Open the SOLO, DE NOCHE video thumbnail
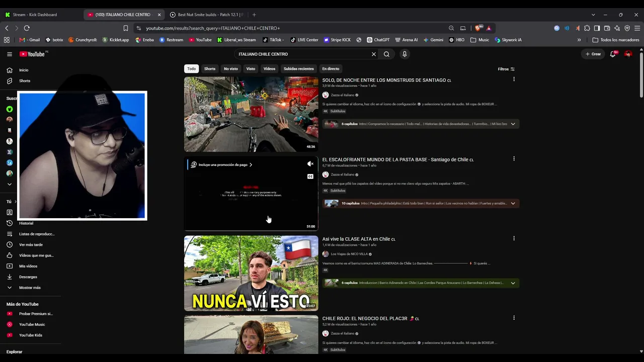The width and height of the screenshot is (644, 362). (x=251, y=114)
